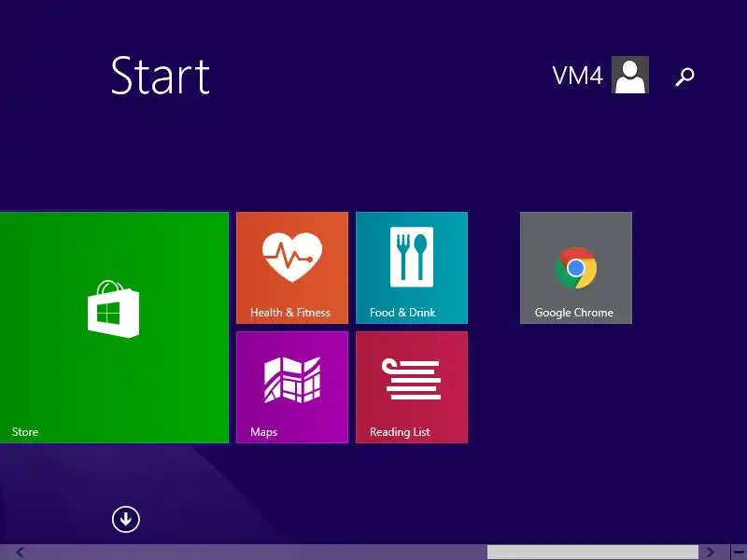The width and height of the screenshot is (747, 560).
Task: Launch the Health & Fitness tile
Action: click(292, 268)
